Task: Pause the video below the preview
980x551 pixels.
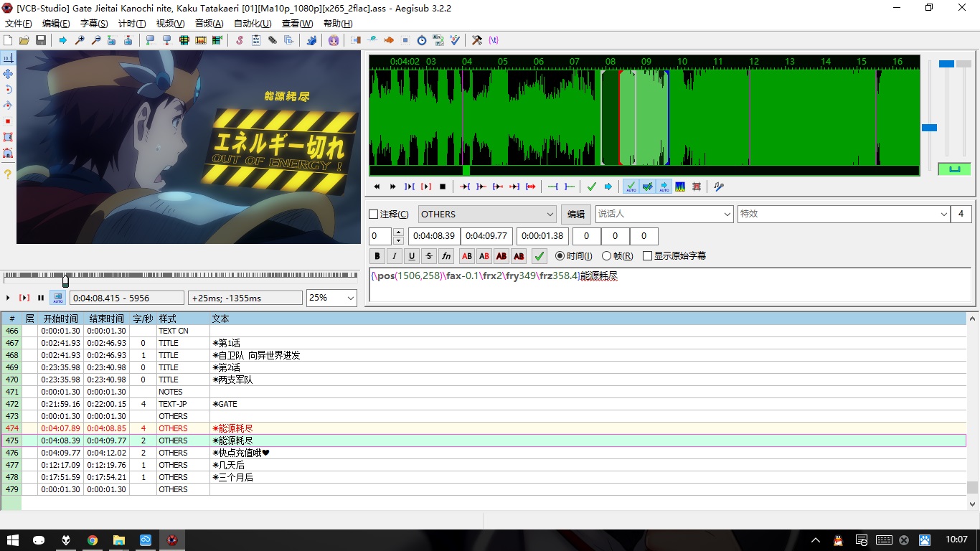Action: [x=41, y=298]
